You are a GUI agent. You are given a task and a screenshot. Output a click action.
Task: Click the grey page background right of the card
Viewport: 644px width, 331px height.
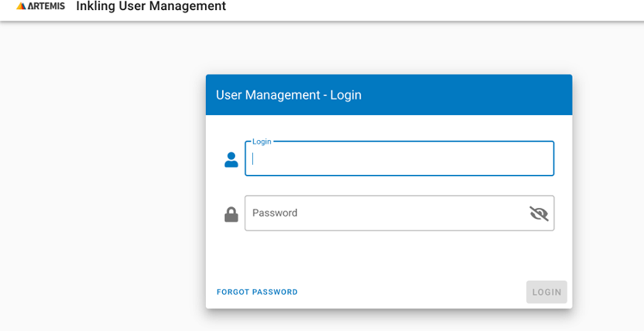(609, 183)
